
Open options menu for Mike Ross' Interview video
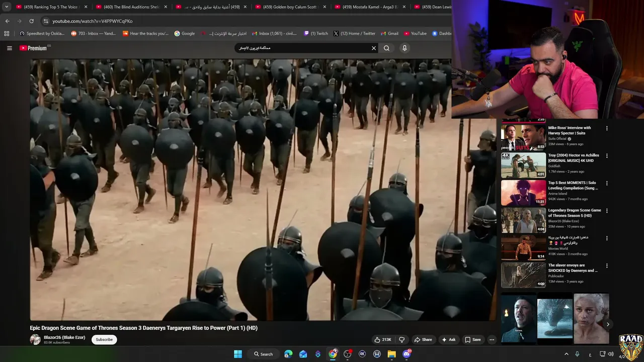[x=607, y=129]
